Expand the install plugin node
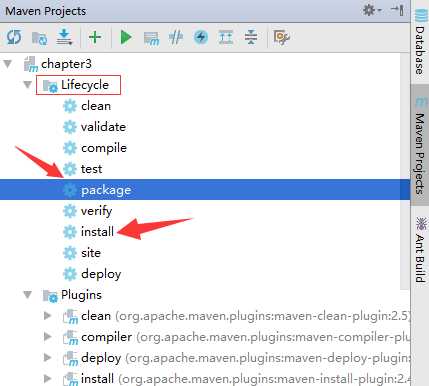The image size is (429, 386). point(48,379)
